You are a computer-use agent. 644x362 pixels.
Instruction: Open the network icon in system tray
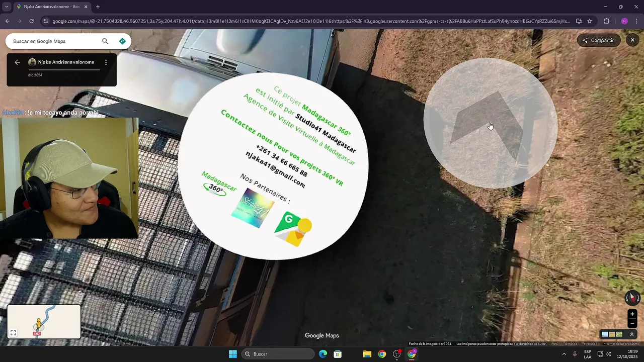coord(600,354)
